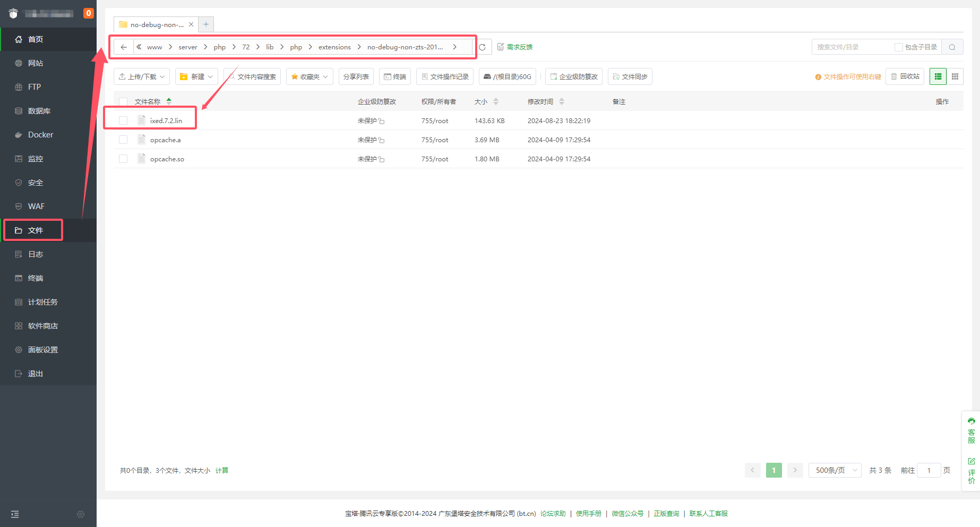Viewport: 980px width, 527px height.
Task: Switch to grid view layout
Action: click(x=955, y=76)
